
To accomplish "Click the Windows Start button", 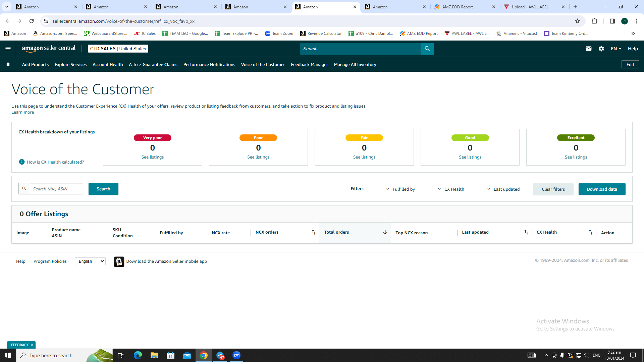I will pyautogui.click(x=8, y=355).
